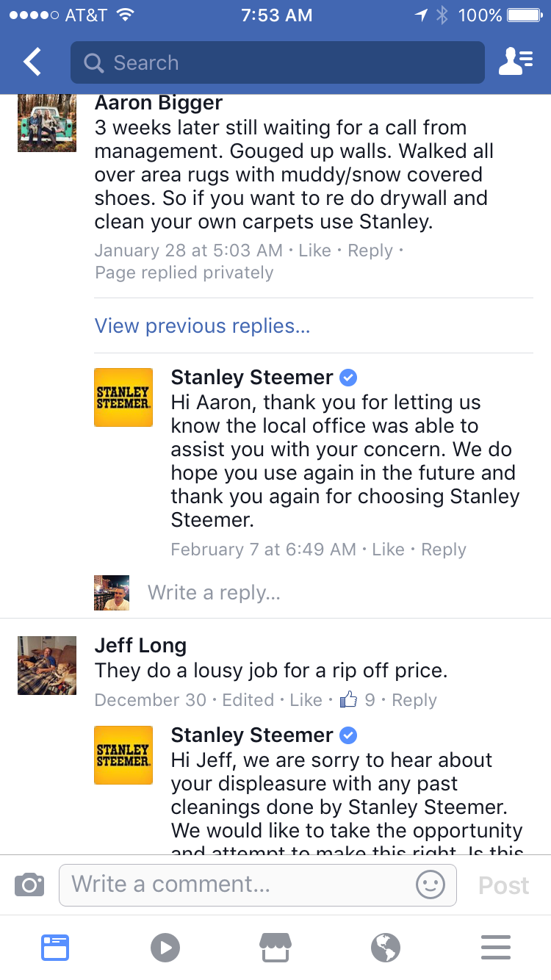This screenshot has width=551, height=980.
Task: Like Aaron Bigger's comment
Action: pos(314,251)
